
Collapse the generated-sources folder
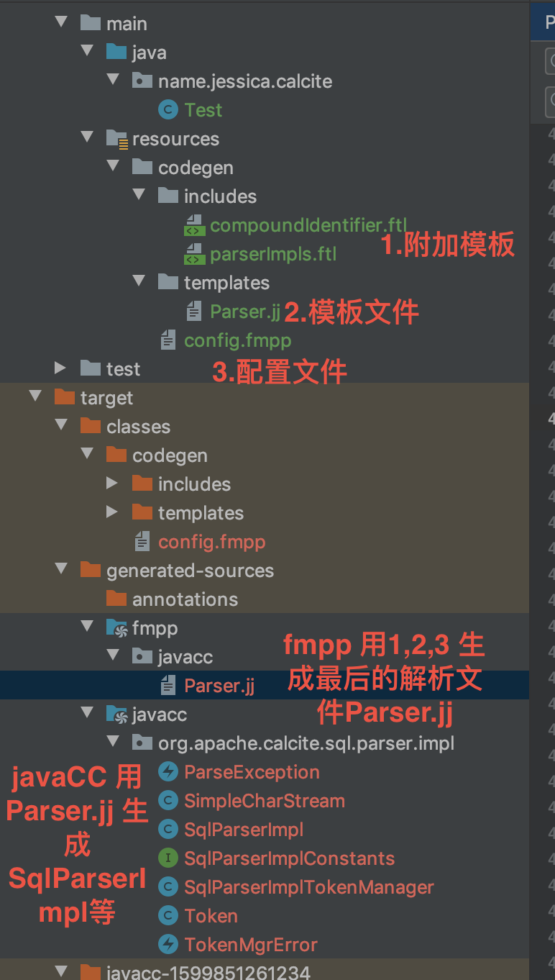pyautogui.click(x=61, y=570)
